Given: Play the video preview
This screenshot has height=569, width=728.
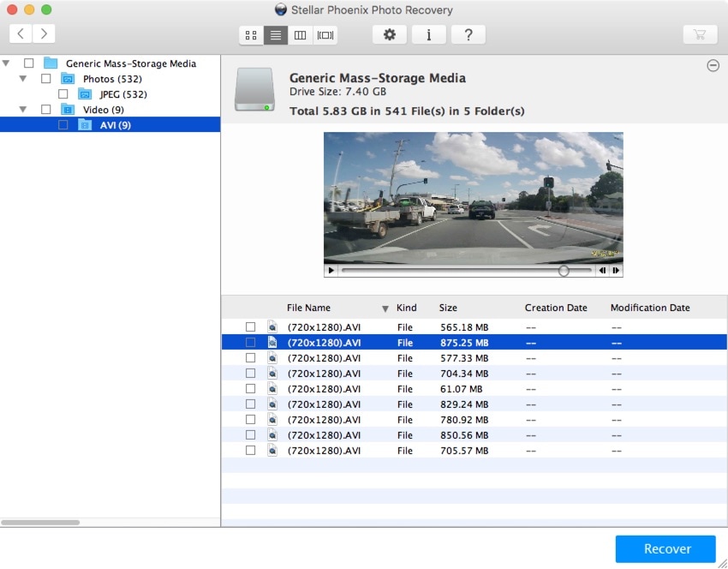Looking at the screenshot, I should pos(331,270).
